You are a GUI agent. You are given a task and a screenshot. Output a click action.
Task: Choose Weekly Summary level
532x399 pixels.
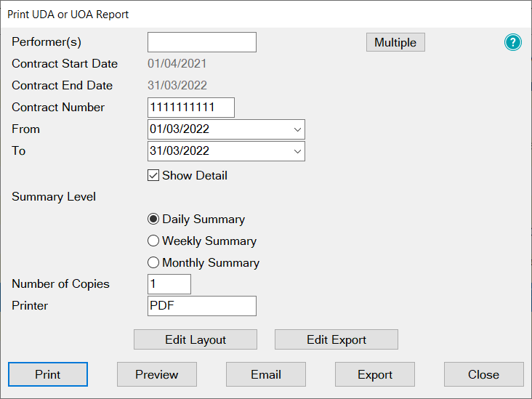153,241
